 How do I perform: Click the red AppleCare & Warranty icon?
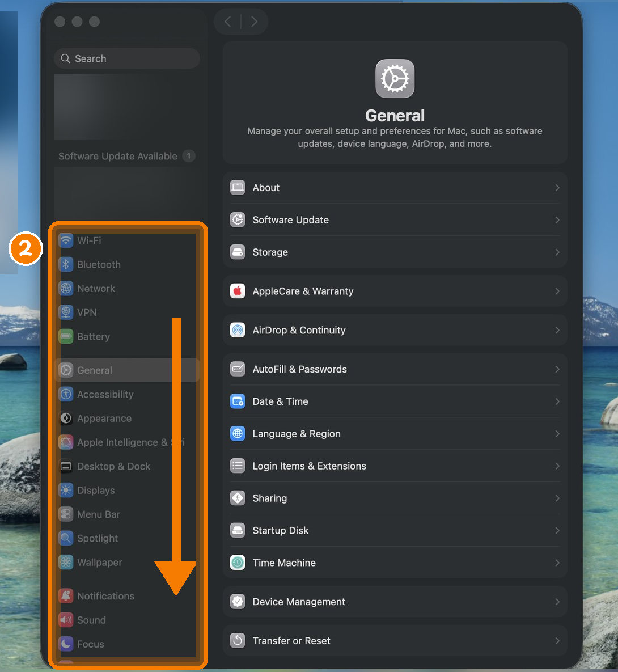[238, 291]
